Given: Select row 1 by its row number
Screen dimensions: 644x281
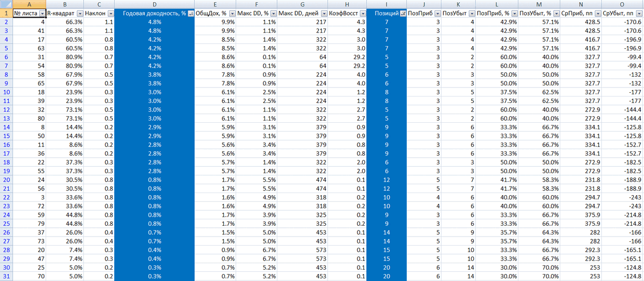Looking at the screenshot, I should point(5,13).
